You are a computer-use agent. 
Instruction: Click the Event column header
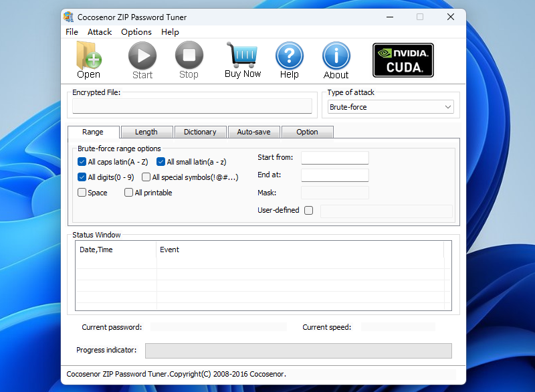pos(300,250)
